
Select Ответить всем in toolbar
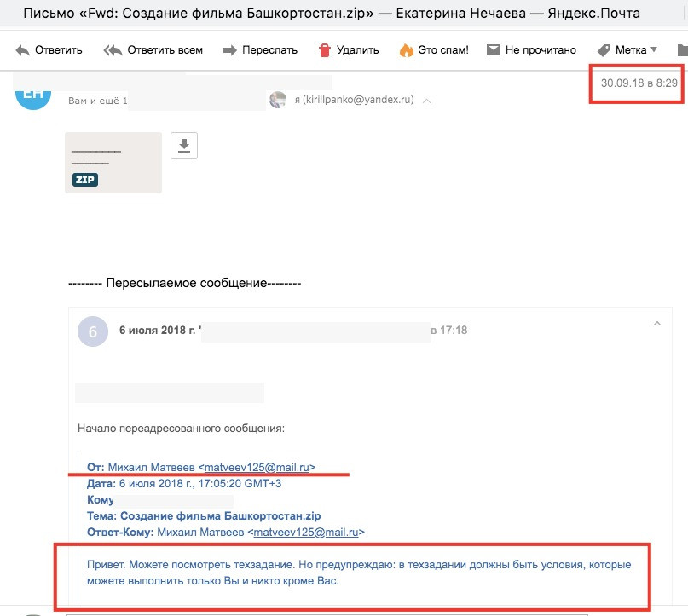(x=165, y=50)
